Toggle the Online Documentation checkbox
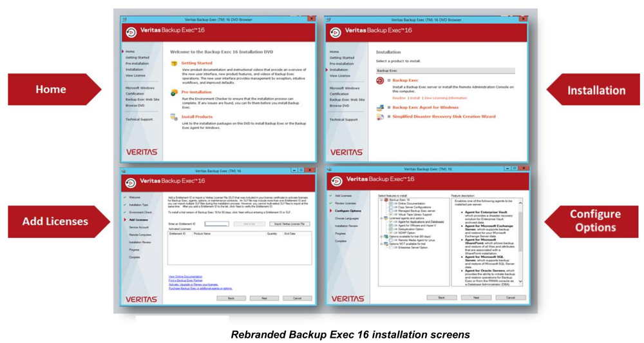Viewport: 644px width, 343px height. (391, 204)
